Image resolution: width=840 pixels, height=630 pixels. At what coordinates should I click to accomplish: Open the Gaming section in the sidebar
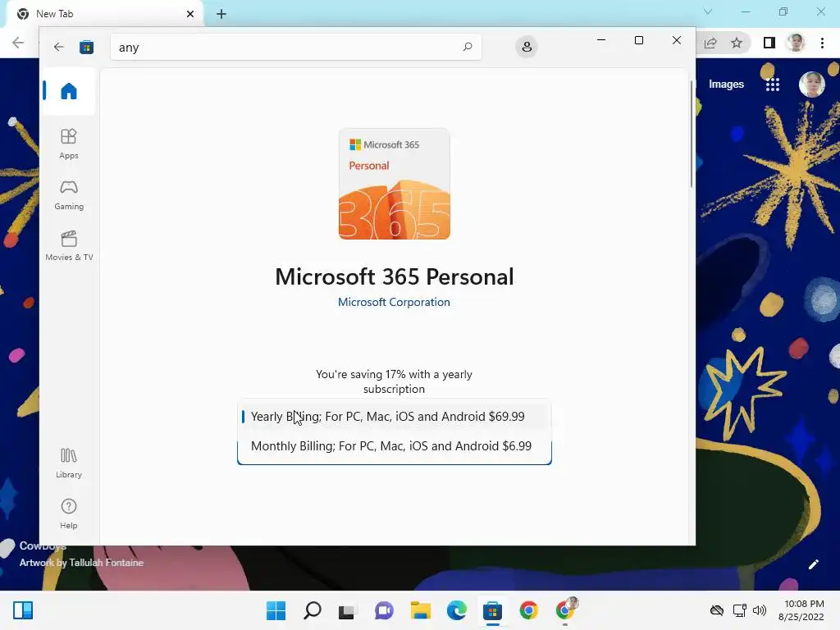(x=69, y=194)
